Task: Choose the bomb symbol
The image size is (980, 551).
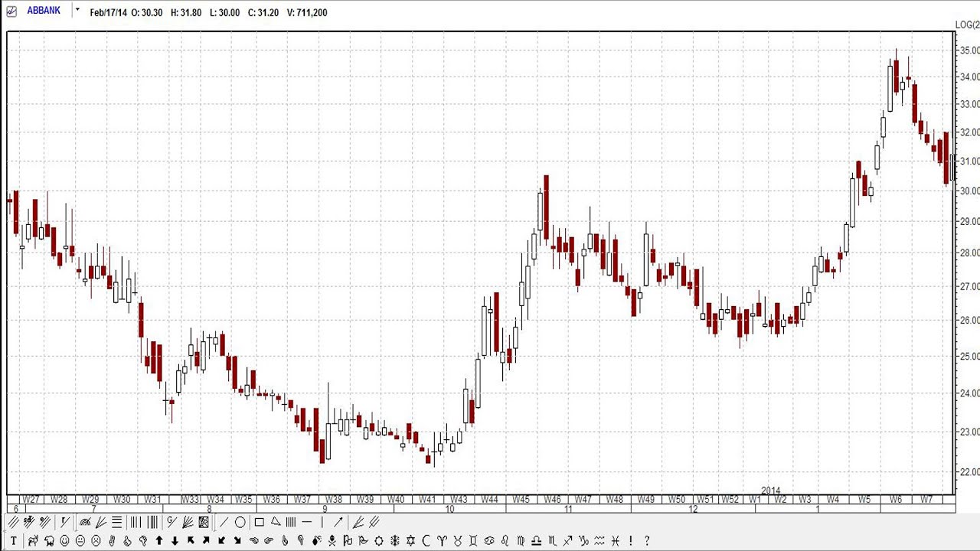Action: pyautogui.click(x=317, y=540)
